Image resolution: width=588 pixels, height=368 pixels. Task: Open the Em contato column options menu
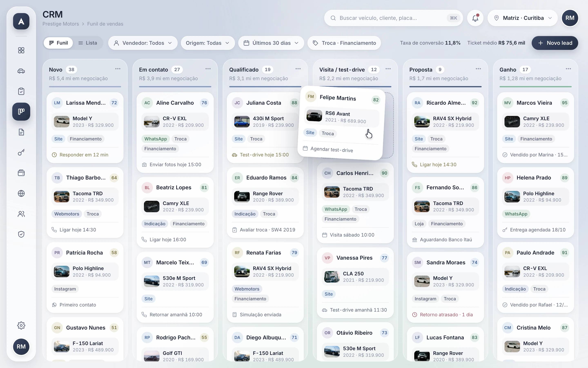pyautogui.click(x=208, y=69)
